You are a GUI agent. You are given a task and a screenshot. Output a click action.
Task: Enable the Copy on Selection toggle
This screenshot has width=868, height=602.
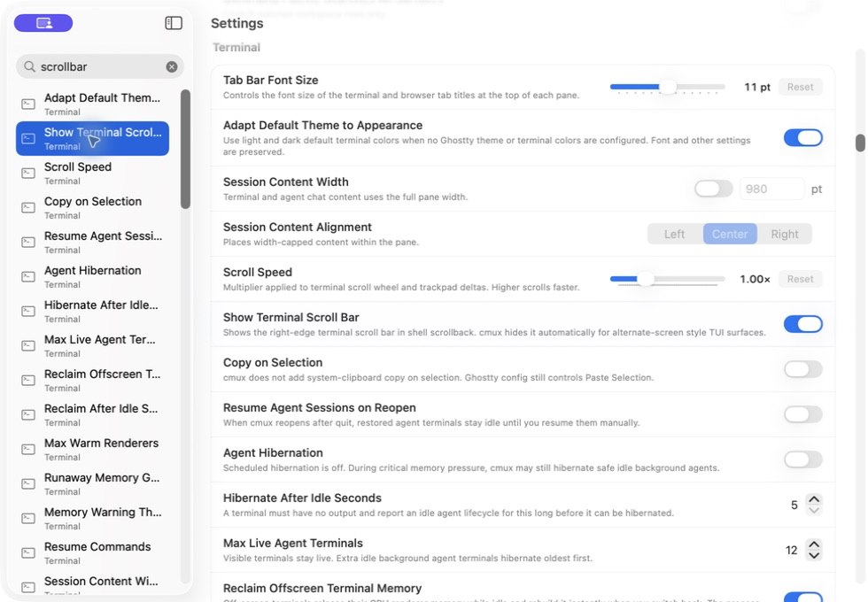[802, 369]
